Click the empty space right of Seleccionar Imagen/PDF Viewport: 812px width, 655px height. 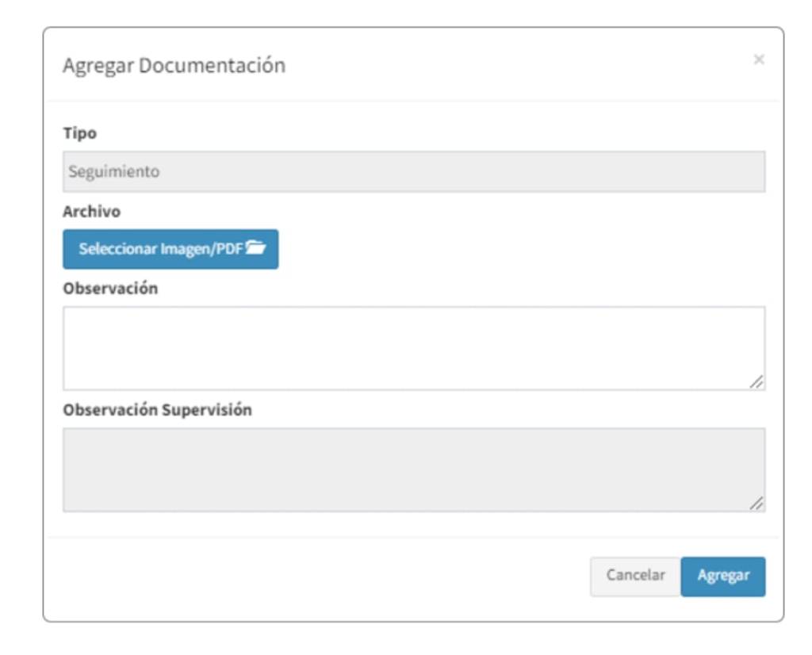515,249
